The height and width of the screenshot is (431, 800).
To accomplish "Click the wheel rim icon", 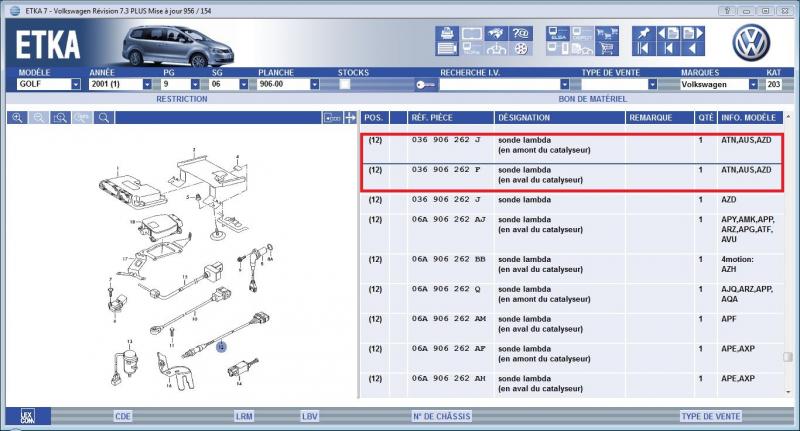I will point(520,49).
